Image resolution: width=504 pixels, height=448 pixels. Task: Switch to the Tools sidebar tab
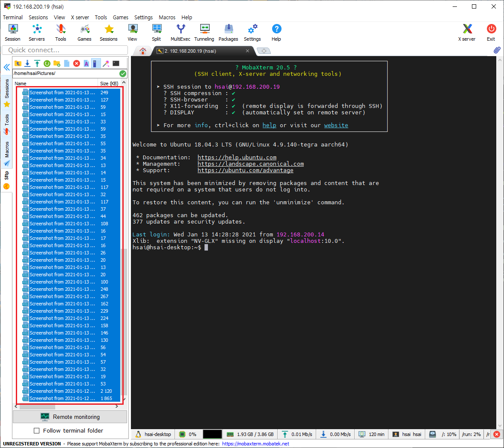(x=7, y=124)
